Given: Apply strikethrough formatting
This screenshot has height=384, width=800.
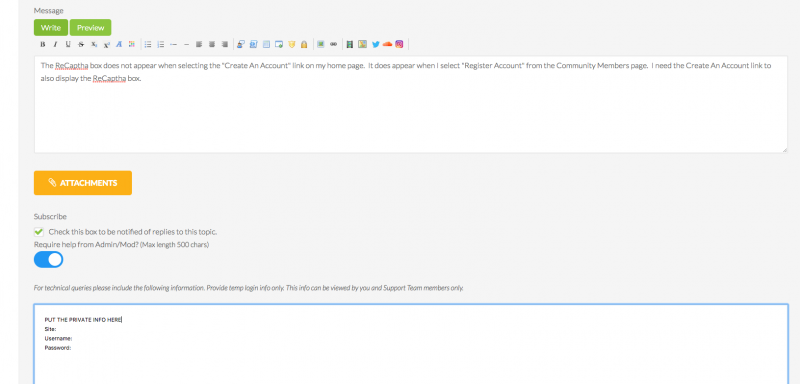Looking at the screenshot, I should click(x=81, y=44).
